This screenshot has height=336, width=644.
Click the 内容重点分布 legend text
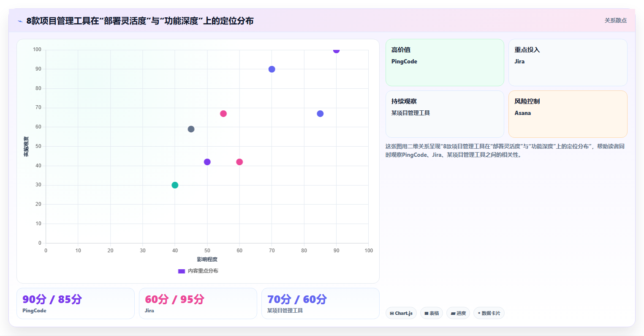click(x=203, y=271)
